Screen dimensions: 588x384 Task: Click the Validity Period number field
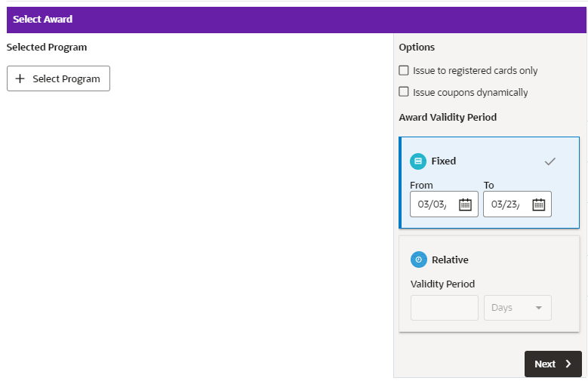pos(445,308)
